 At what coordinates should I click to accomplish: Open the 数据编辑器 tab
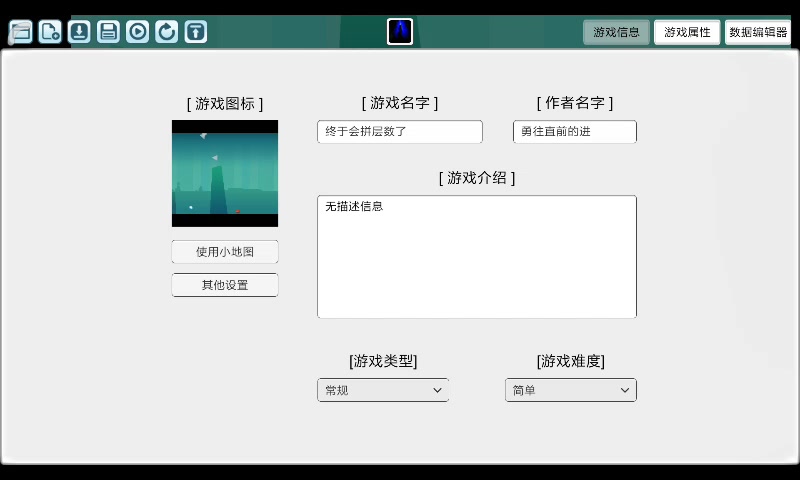[758, 32]
